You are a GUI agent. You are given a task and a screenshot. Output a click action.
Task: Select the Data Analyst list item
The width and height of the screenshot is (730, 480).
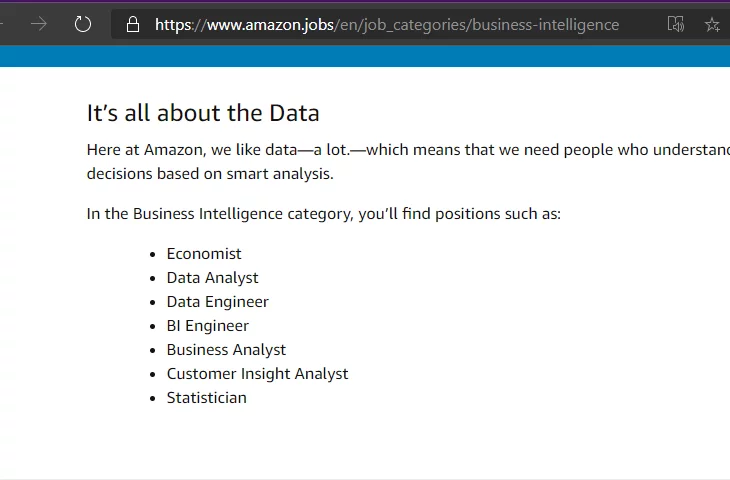click(212, 278)
